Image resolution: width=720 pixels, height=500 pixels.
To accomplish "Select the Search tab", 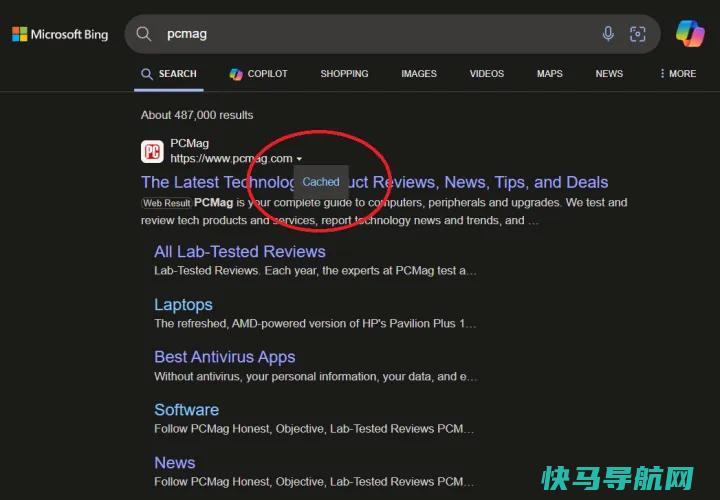I will click(169, 74).
